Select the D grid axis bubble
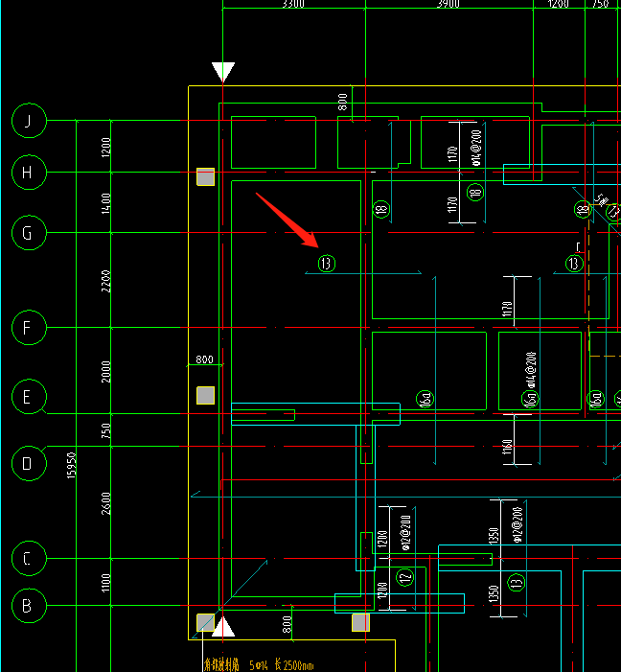This screenshot has height=672, width=621. coord(29,463)
